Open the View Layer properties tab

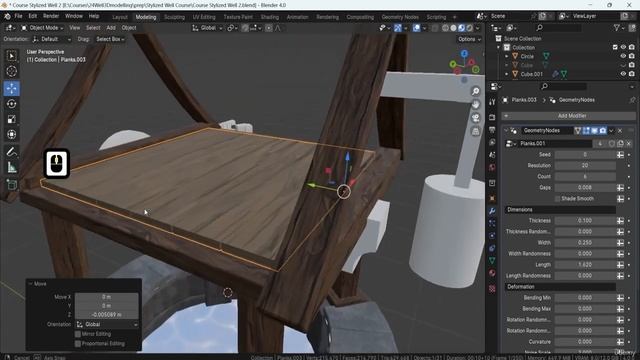click(492, 142)
